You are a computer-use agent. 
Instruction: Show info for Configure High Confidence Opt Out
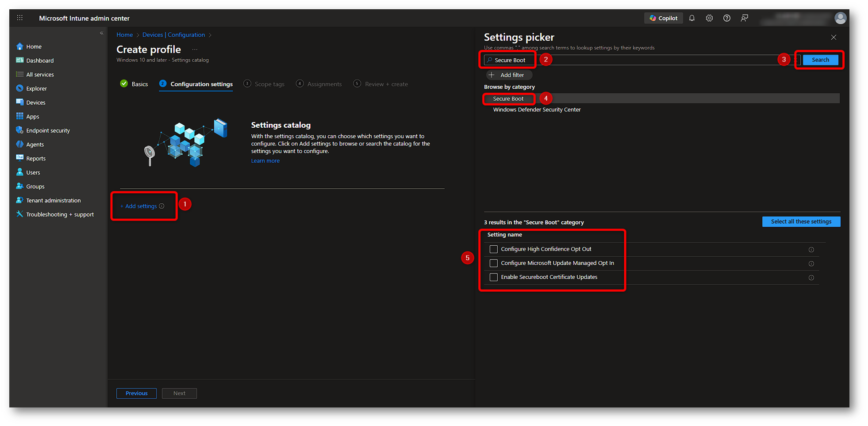[x=811, y=250]
